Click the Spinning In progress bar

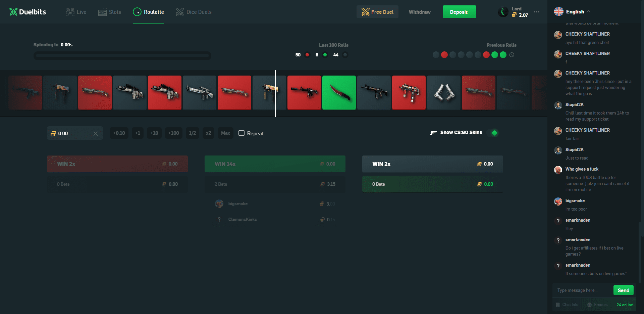point(122,56)
